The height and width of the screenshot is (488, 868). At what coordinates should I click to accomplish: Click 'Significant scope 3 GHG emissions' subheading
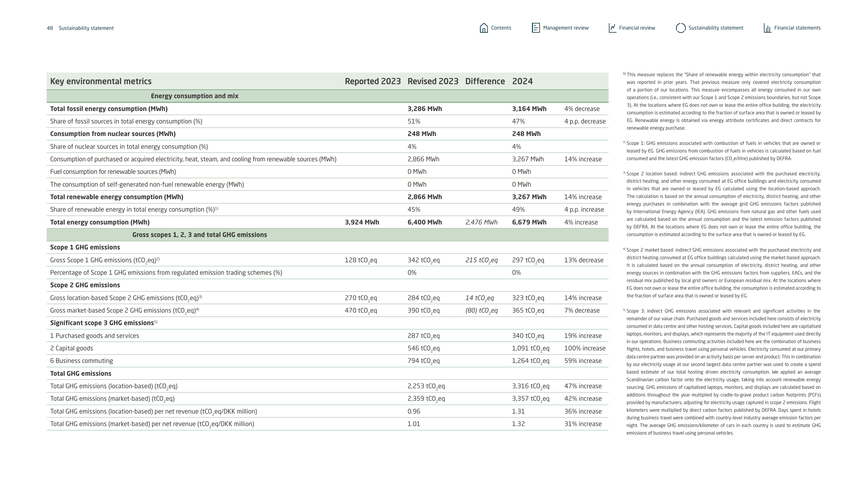[x=104, y=323]
